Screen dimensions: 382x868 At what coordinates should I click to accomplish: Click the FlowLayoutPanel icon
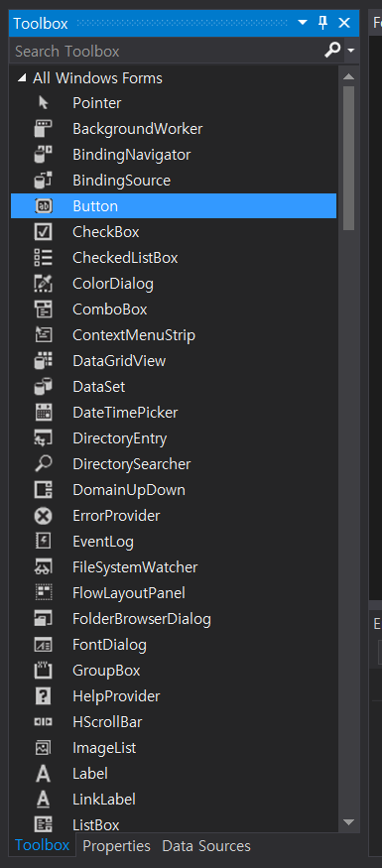[x=44, y=593]
